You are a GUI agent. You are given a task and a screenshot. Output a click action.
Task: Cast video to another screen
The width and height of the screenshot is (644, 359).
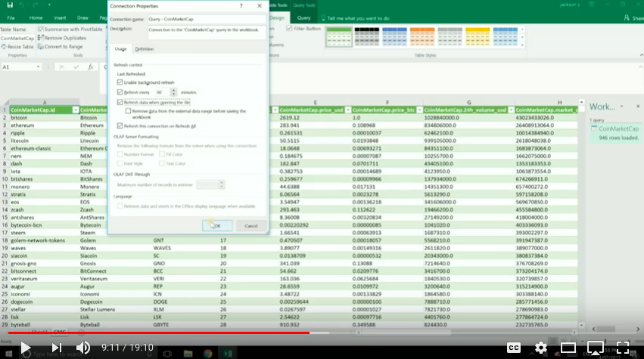click(595, 348)
